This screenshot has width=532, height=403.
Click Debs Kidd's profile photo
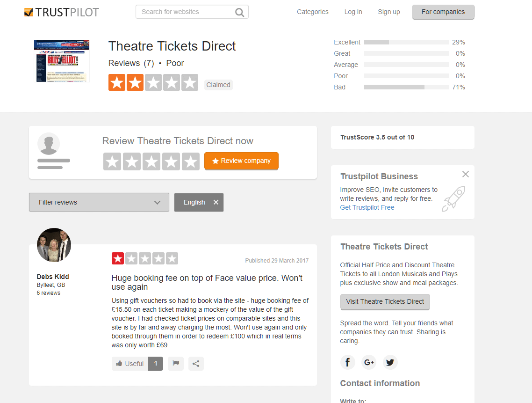pos(54,245)
